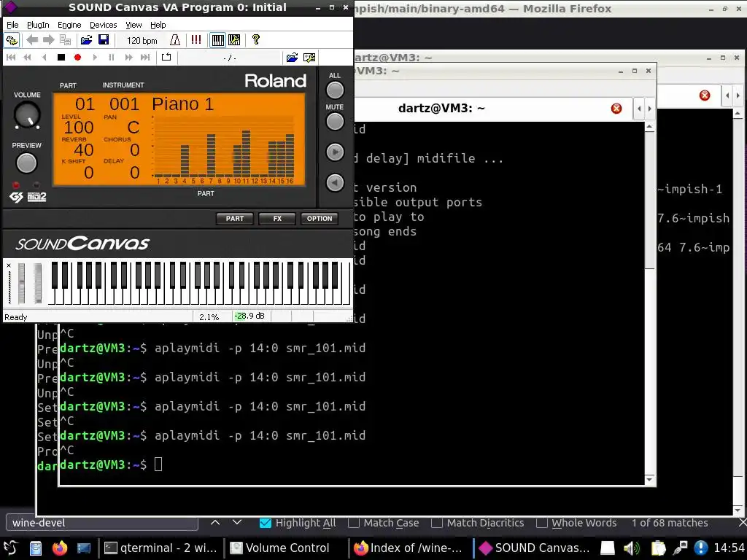
Task: Go to previous find match in Firefox
Action: 215,522
